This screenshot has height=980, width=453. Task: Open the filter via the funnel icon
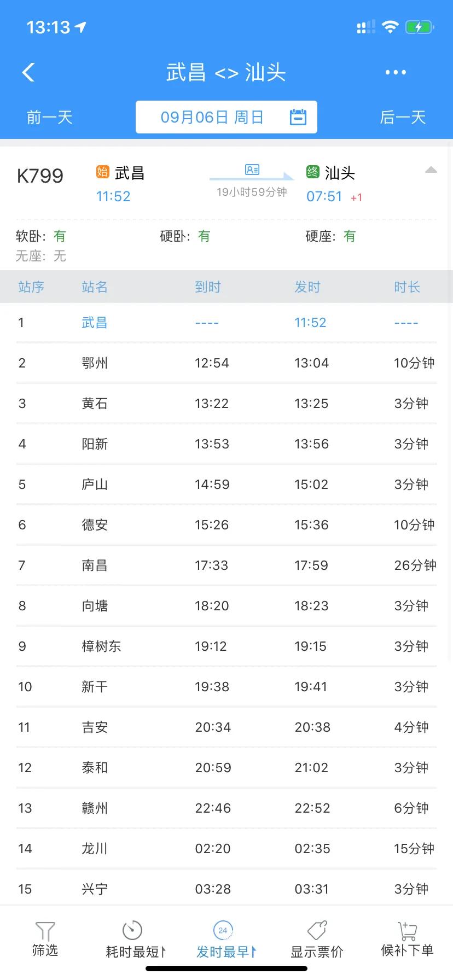tap(45, 931)
